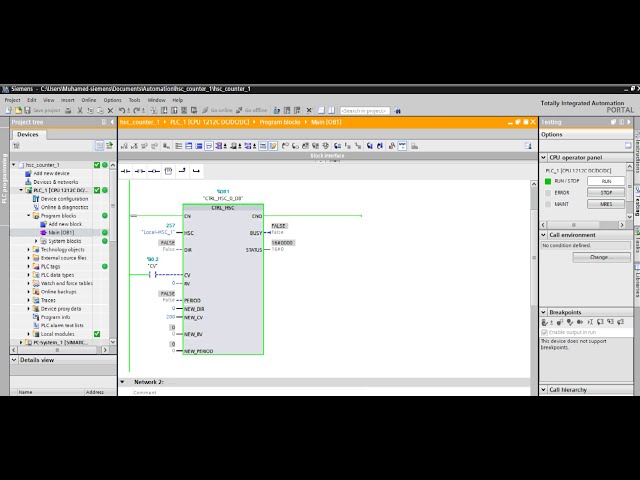Click the search binoculars icon
This screenshot has width=640, height=480.
398,111
